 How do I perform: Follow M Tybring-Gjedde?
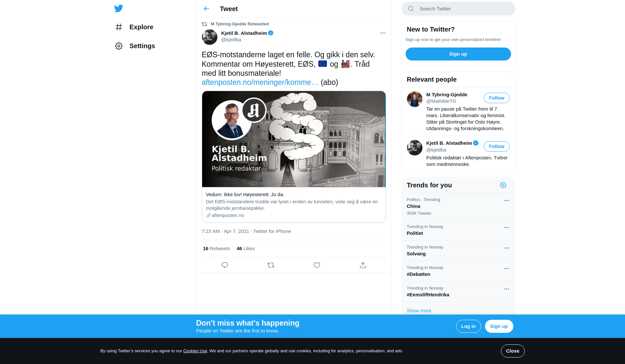tap(496, 98)
